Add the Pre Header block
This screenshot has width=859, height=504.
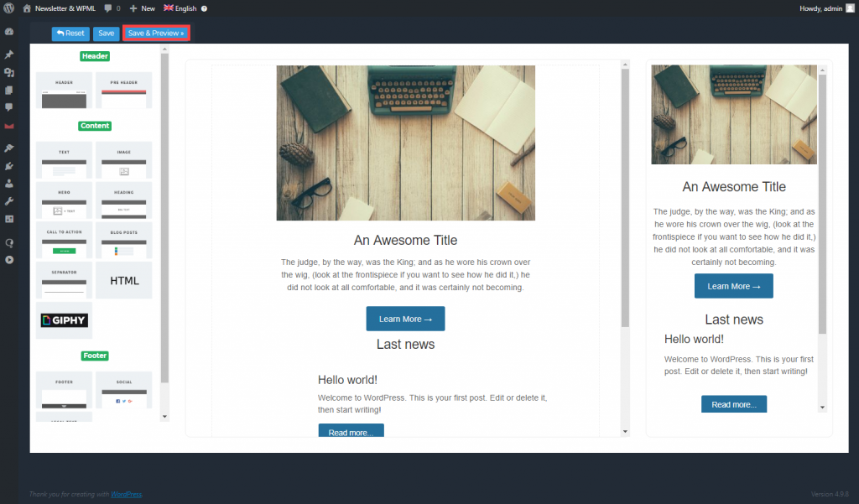tap(124, 91)
